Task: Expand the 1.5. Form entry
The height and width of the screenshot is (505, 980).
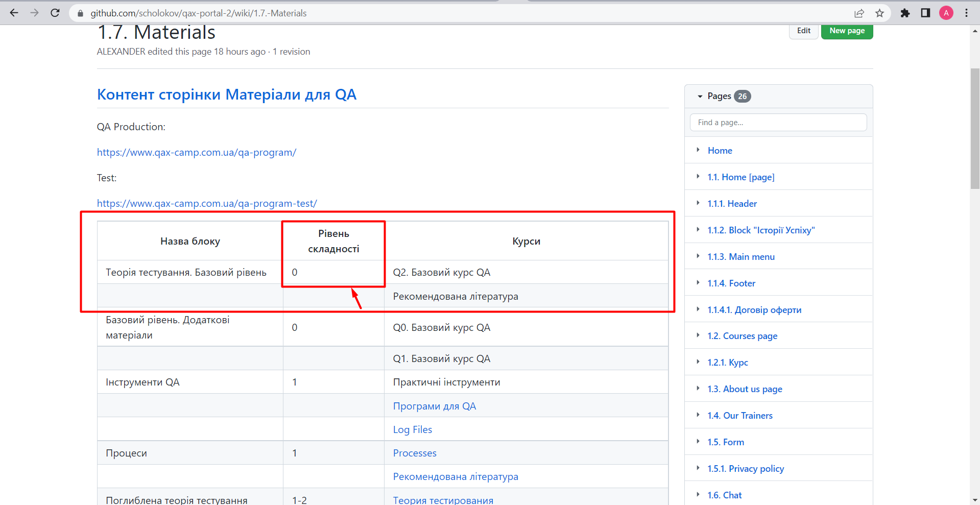Action: [698, 442]
